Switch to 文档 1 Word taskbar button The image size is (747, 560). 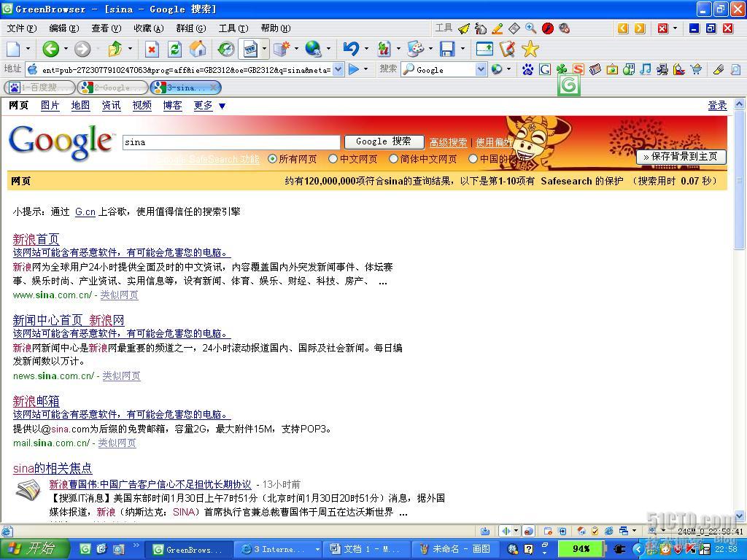click(x=366, y=550)
